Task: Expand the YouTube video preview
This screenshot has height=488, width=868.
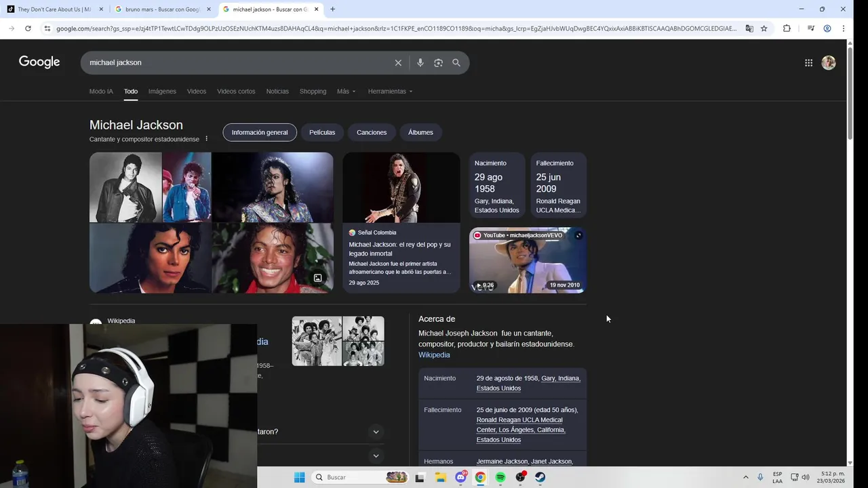Action: pos(578,235)
